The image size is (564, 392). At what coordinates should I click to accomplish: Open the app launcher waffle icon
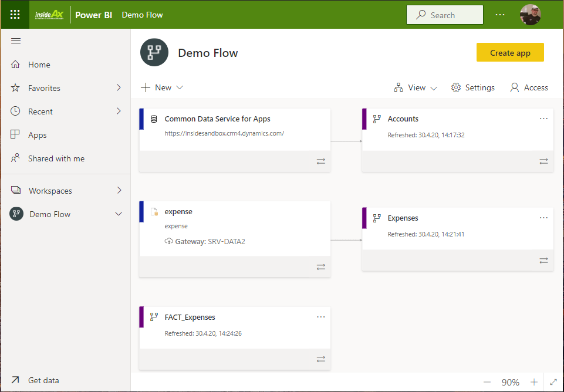pyautogui.click(x=15, y=15)
